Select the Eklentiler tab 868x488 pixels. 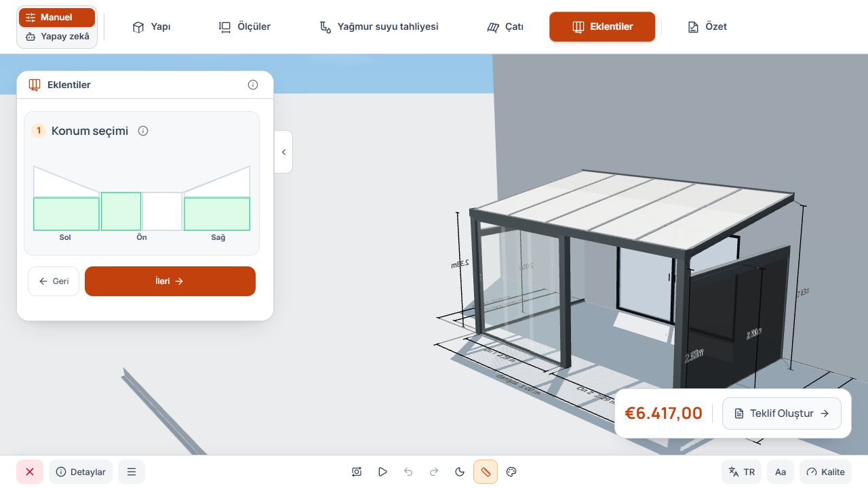[x=602, y=27]
